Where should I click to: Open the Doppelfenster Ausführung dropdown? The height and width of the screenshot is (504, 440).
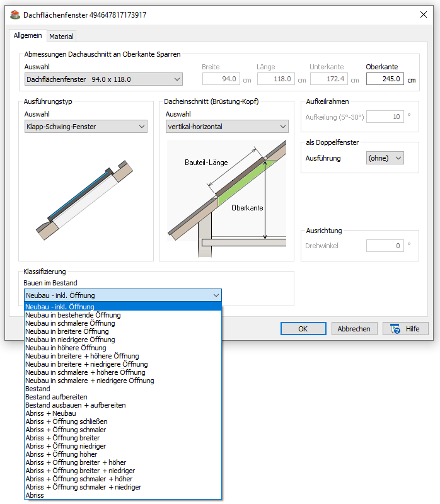pyautogui.click(x=385, y=158)
